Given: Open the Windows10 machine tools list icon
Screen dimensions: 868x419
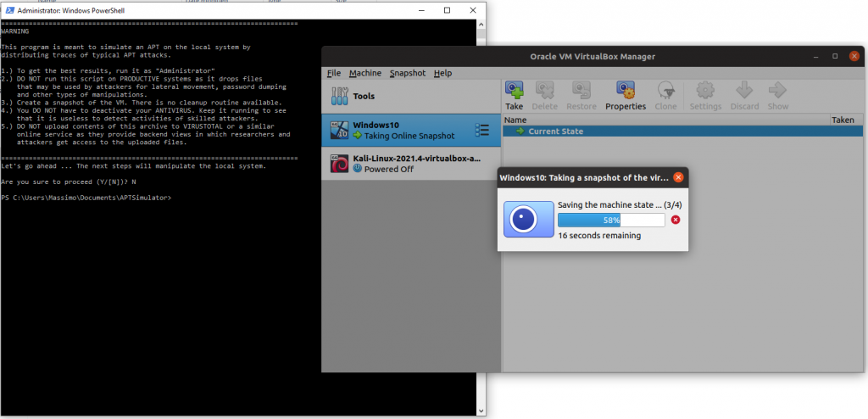Looking at the screenshot, I should (482, 131).
